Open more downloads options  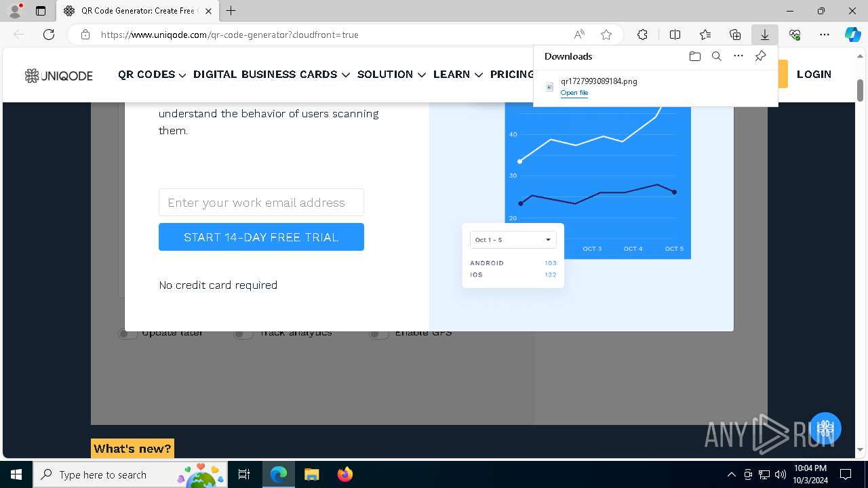(x=738, y=56)
